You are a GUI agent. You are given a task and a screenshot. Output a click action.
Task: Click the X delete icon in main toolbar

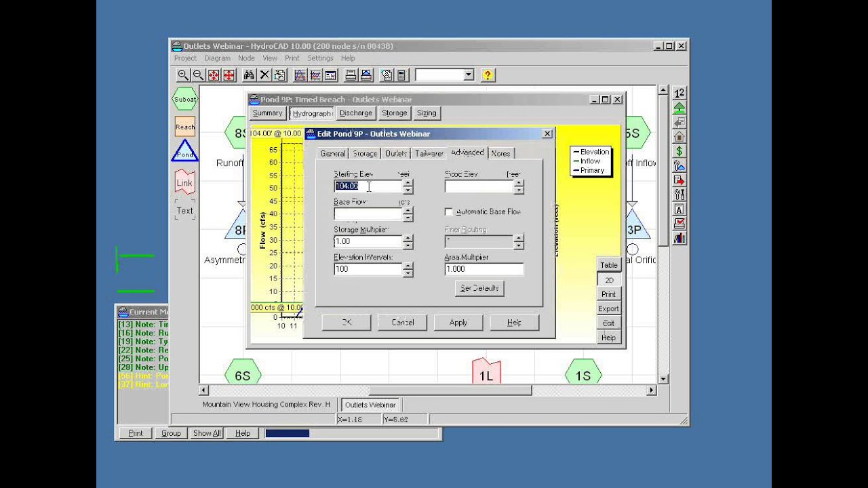(264, 75)
